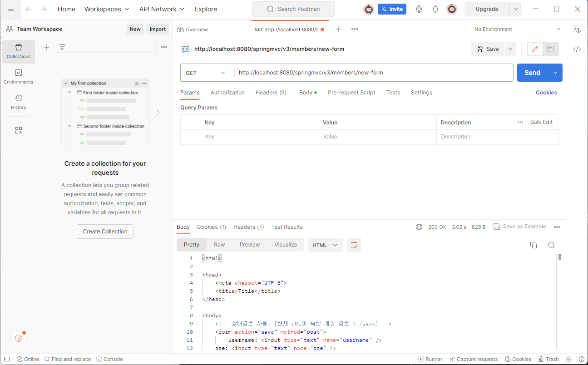The image size is (588, 365).
Task: Open user avatar next to Upgrade
Action: pyautogui.click(x=452, y=9)
